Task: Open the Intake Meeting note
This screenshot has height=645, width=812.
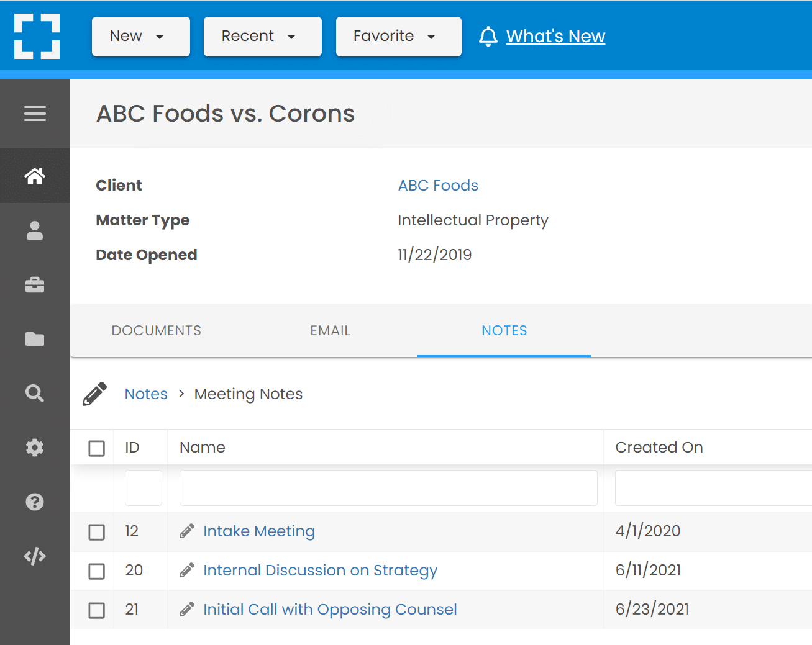Action: [x=259, y=531]
